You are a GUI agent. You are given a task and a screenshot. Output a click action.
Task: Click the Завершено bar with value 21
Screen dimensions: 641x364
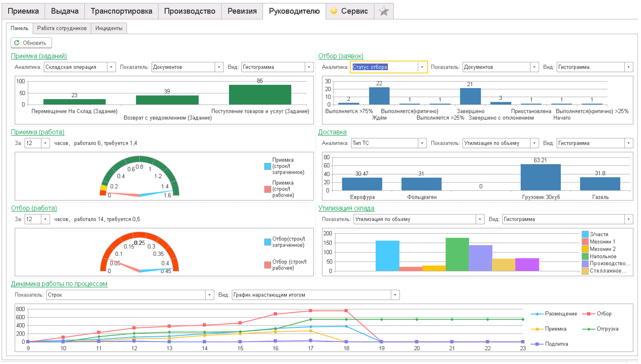pos(470,96)
